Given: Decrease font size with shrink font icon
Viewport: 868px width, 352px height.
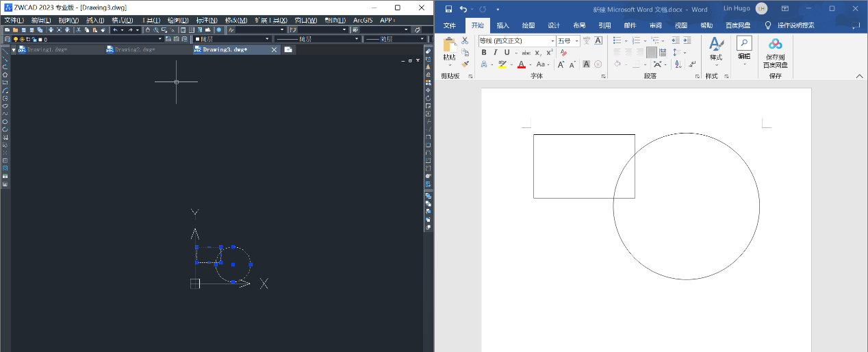Looking at the screenshot, I should pyautogui.click(x=572, y=64).
